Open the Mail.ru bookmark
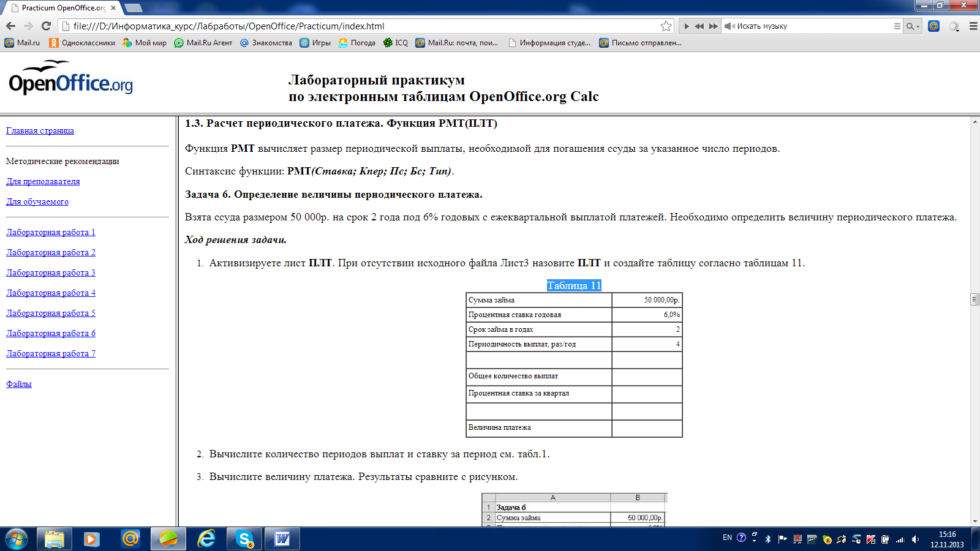 point(22,43)
